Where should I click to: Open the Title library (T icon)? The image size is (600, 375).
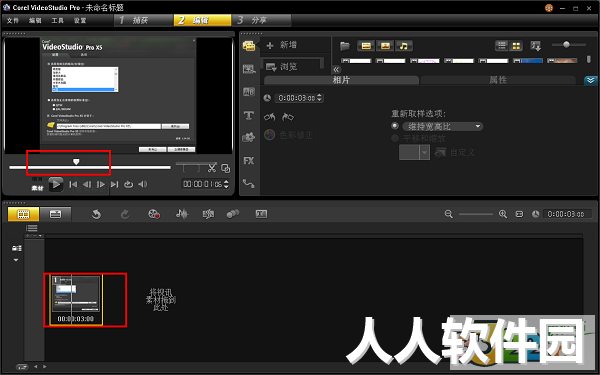(x=249, y=115)
